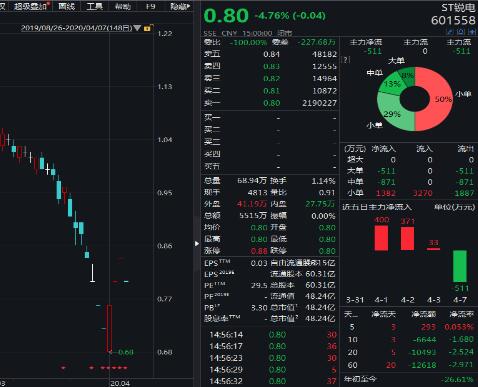Click the light green 29% donut segment
Screen dimensions: 478x387
click(x=393, y=115)
